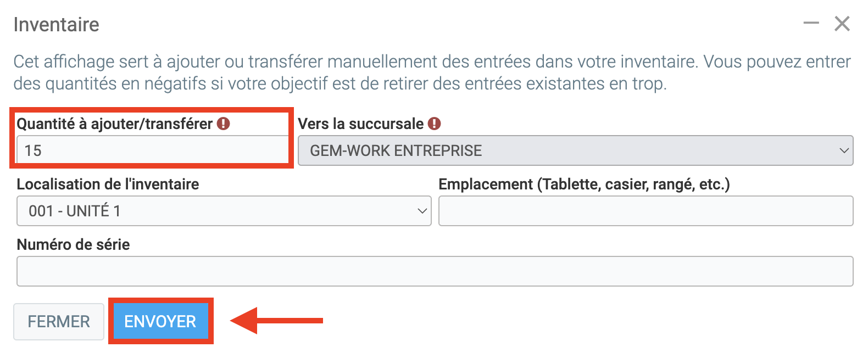
Task: Click the warning icon beside Vers la succursale
Action: [434, 124]
